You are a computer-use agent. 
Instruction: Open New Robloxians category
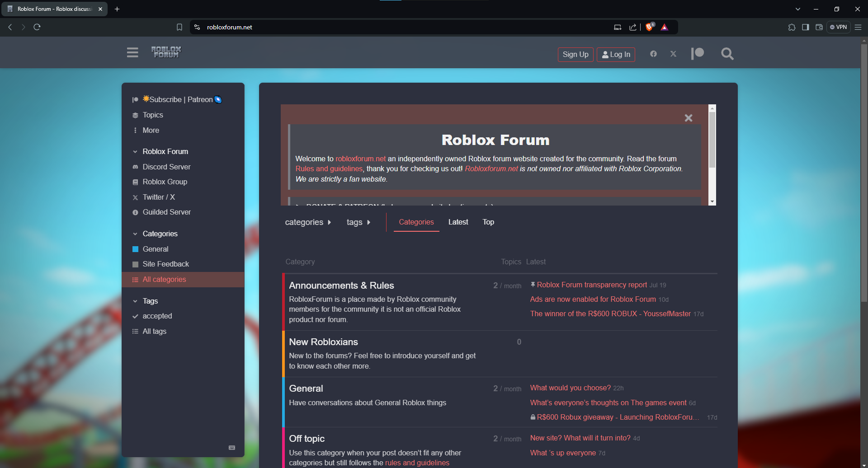point(323,342)
